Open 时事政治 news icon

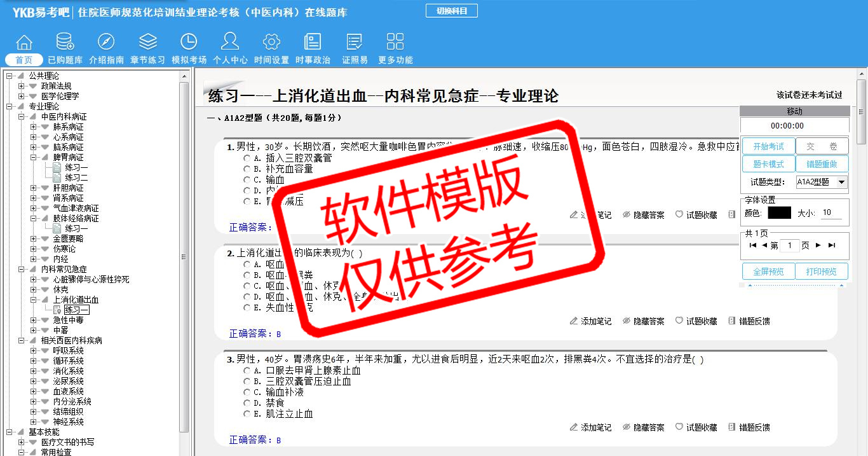tap(313, 43)
